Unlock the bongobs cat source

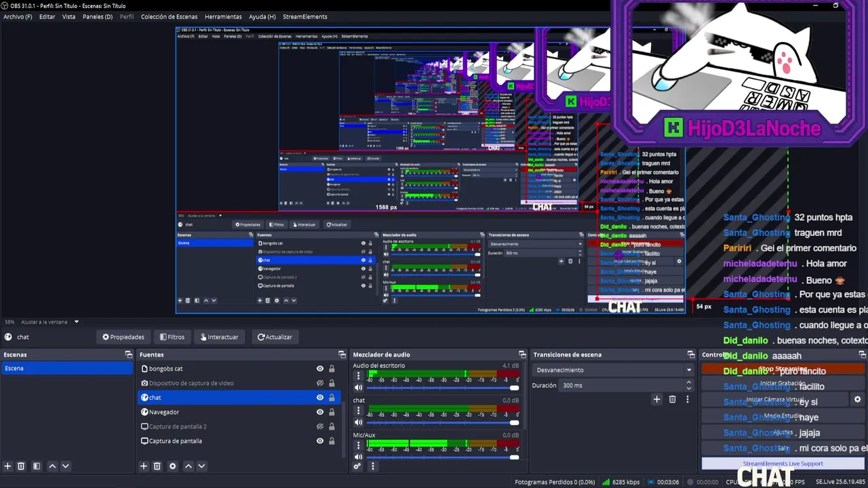coord(332,369)
